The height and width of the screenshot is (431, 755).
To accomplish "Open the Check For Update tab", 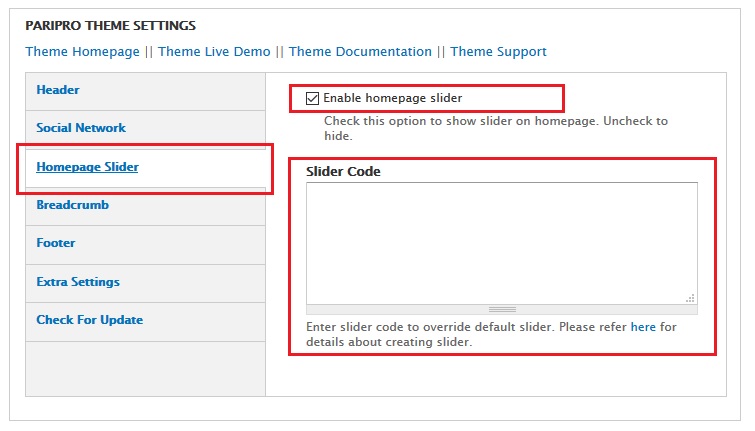I will tap(89, 320).
